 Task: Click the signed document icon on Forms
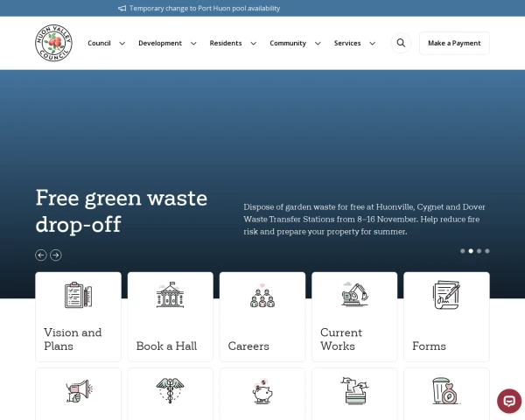(x=446, y=295)
